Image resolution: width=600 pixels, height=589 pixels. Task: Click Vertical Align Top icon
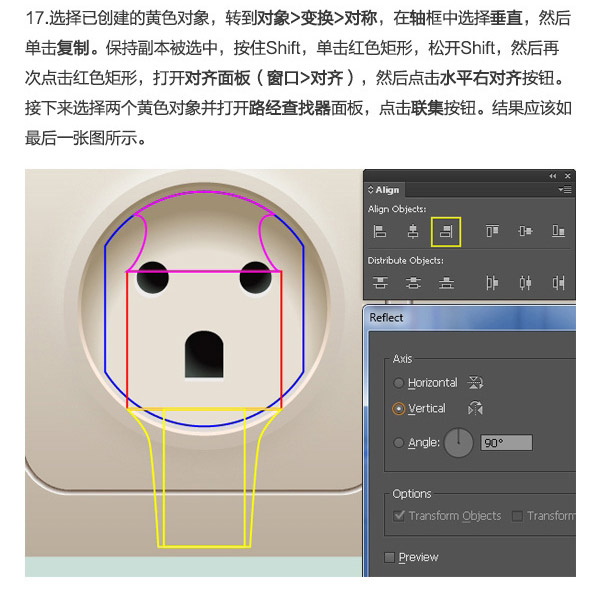pos(492,231)
